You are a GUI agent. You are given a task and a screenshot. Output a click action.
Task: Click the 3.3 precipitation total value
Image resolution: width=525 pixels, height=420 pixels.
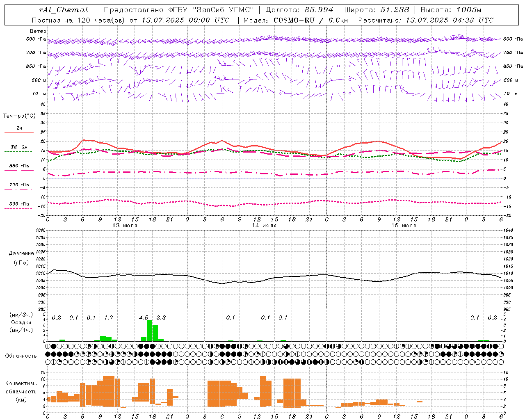pyautogui.click(x=161, y=317)
